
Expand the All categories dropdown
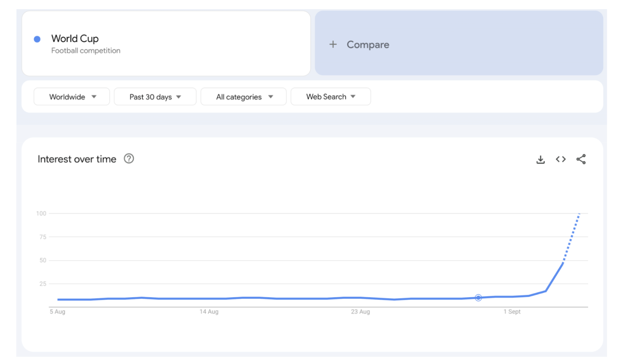244,97
